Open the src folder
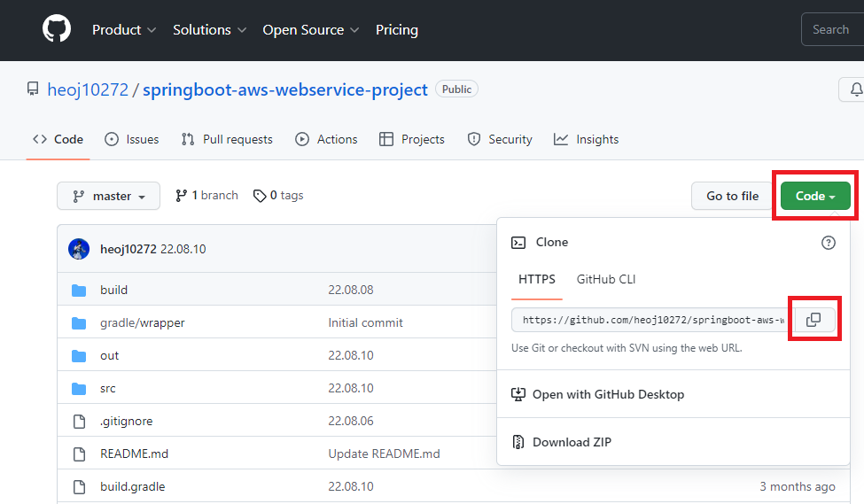Viewport: 864px width, 504px height. (x=108, y=388)
